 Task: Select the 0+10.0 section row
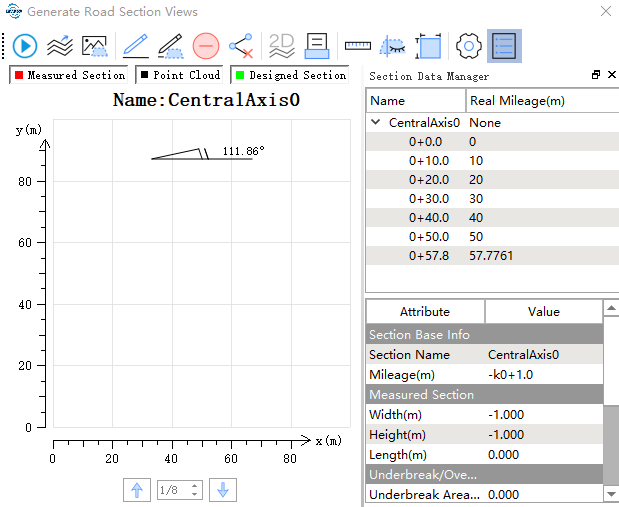tap(429, 160)
